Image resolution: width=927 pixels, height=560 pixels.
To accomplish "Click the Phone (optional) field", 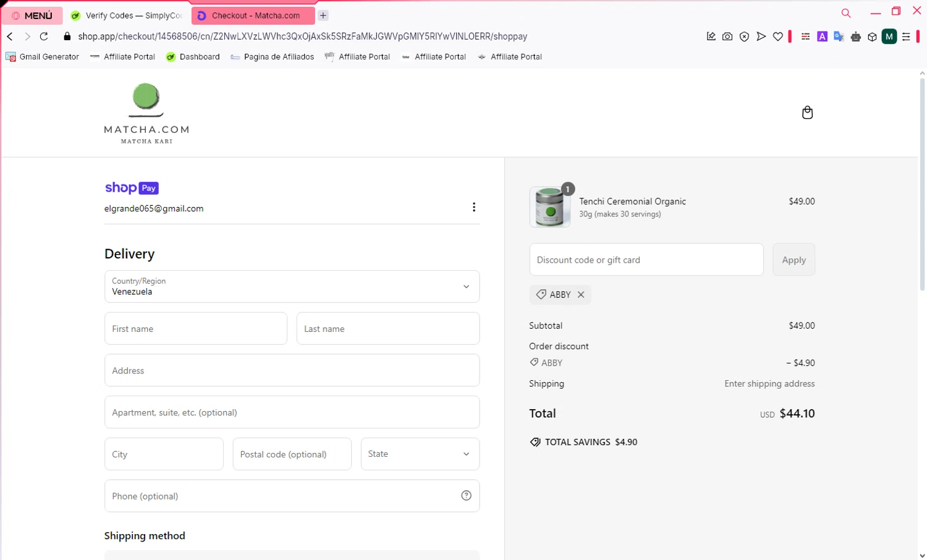I will 292,496.
